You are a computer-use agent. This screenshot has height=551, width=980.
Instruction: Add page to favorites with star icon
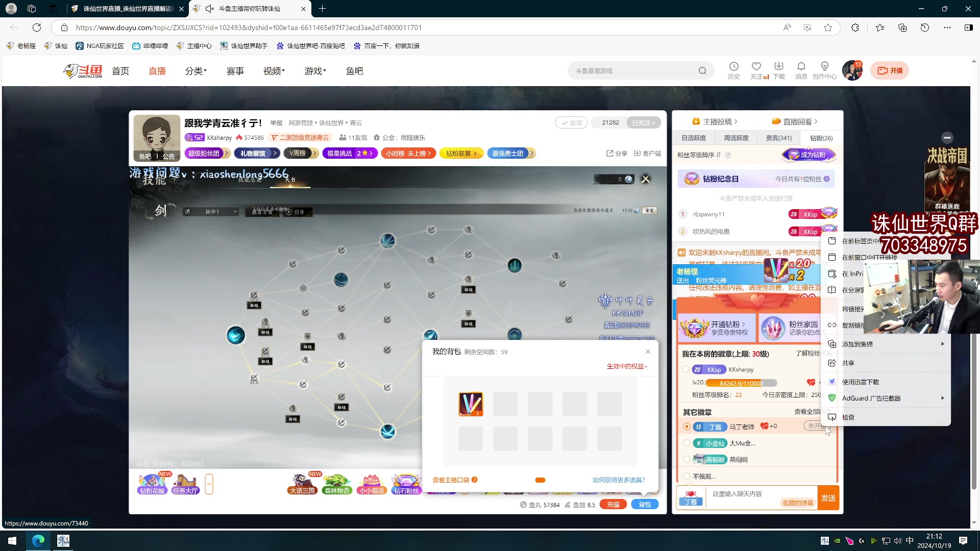click(828, 28)
